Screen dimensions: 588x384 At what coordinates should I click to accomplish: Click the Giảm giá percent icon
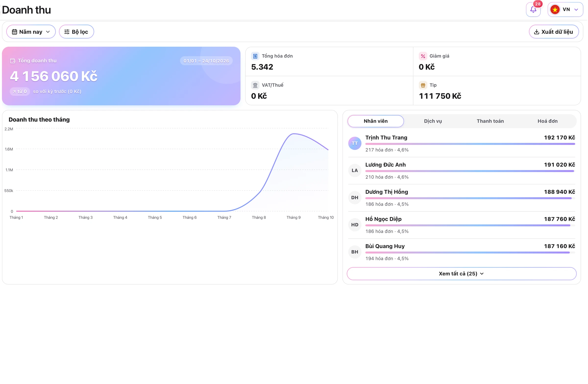[423, 56]
